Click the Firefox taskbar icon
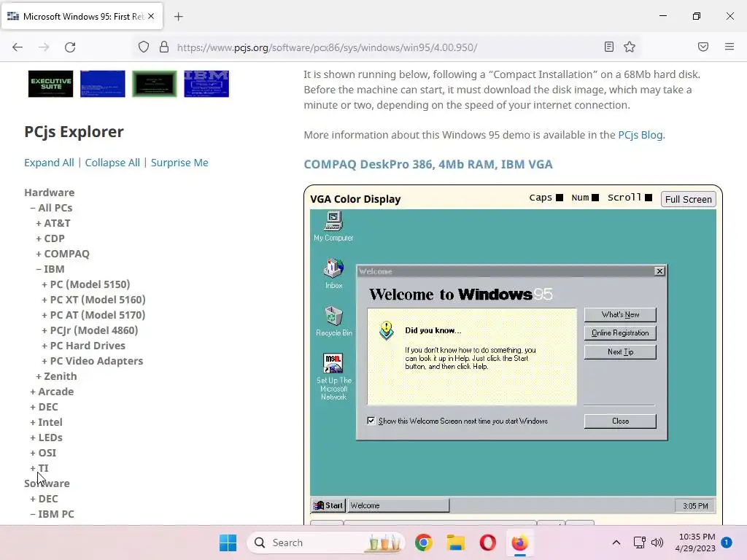The width and height of the screenshot is (747, 560). 519,542
